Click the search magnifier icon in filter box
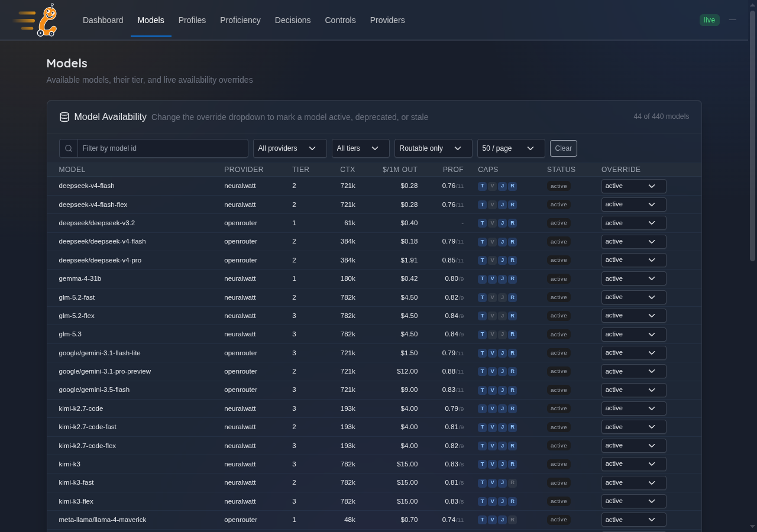Viewport: 757px width, 532px height. [x=69, y=148]
